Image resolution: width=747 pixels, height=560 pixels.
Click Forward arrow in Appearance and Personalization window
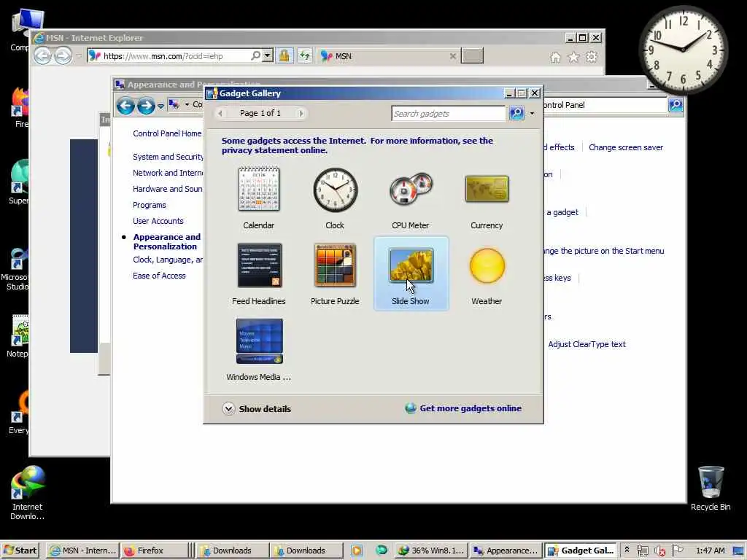(146, 105)
